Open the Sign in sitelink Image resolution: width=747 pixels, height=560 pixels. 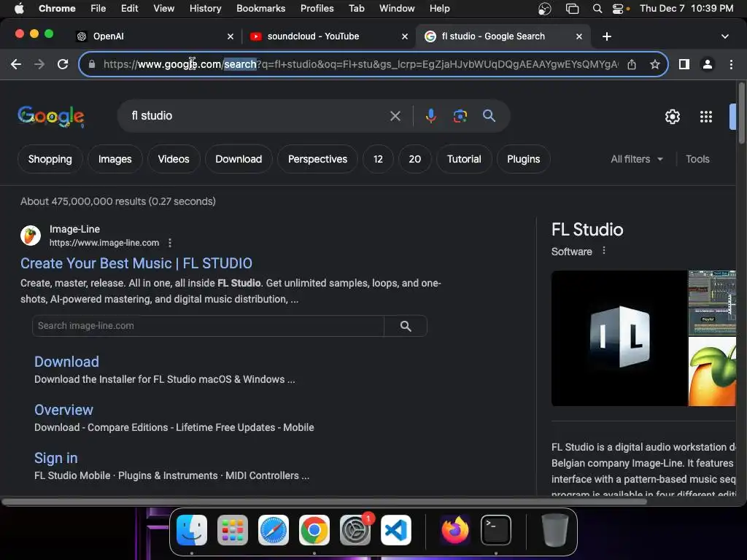click(x=55, y=458)
